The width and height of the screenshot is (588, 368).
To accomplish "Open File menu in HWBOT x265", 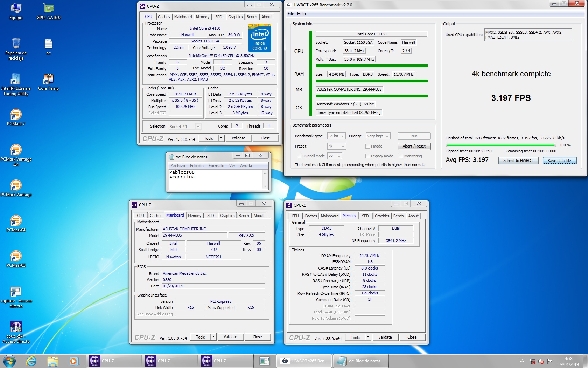I will coord(291,14).
